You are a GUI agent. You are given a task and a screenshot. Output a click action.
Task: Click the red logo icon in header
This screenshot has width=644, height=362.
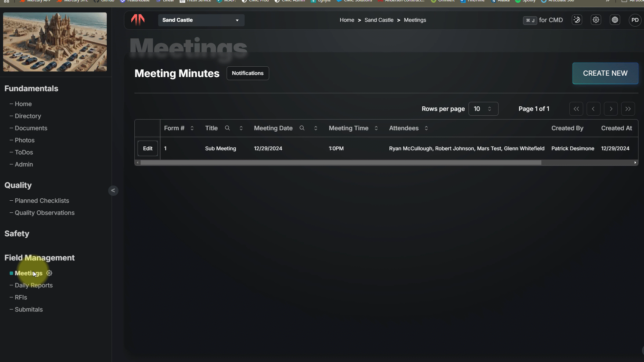(x=138, y=20)
